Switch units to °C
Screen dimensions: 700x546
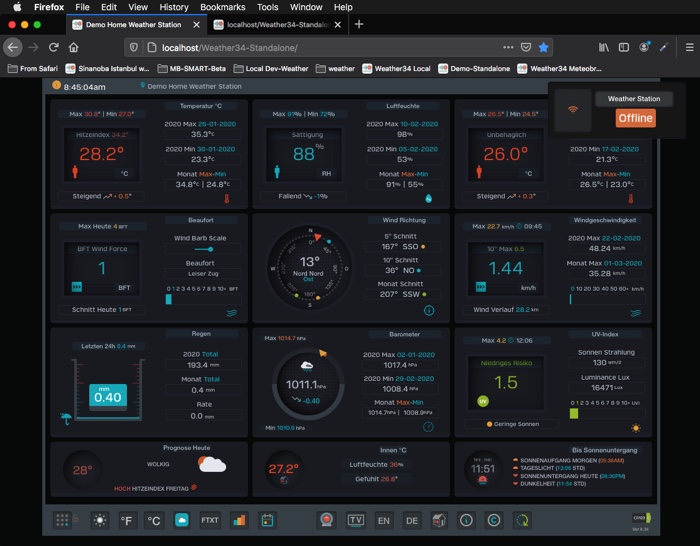click(154, 521)
